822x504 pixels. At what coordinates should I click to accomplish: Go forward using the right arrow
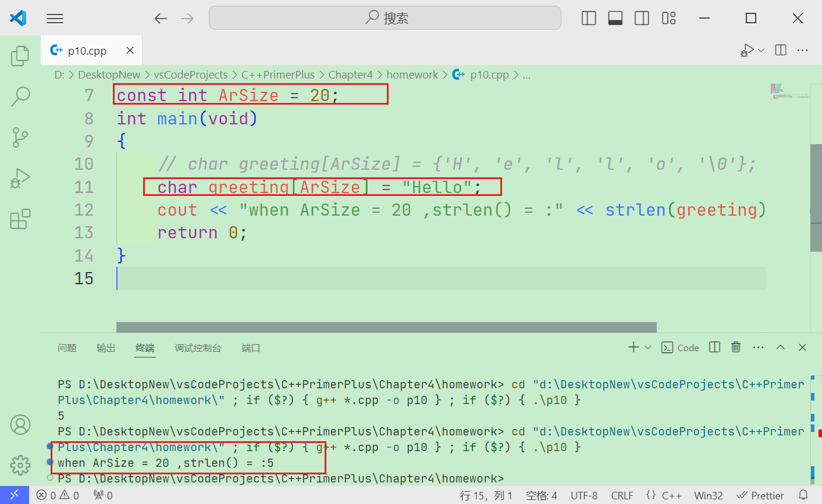[x=187, y=19]
